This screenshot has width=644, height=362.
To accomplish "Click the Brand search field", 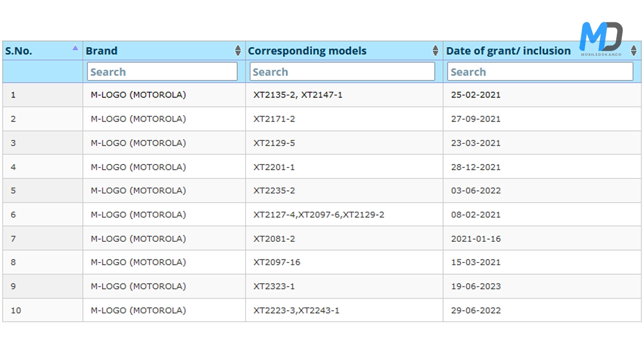I will [162, 72].
